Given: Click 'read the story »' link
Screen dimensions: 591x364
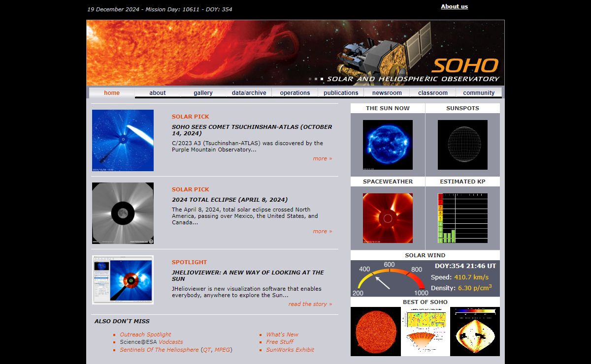Looking at the screenshot, I should click(310, 304).
